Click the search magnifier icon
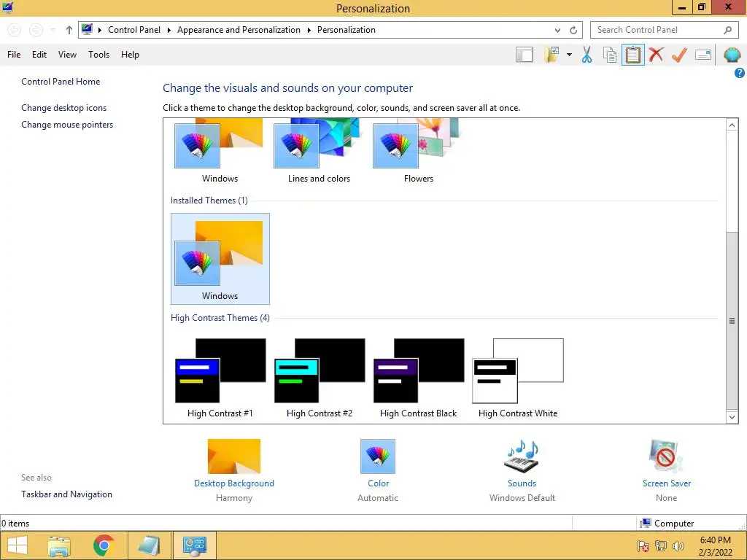Viewport: 747px width, 560px height. pyautogui.click(x=727, y=30)
